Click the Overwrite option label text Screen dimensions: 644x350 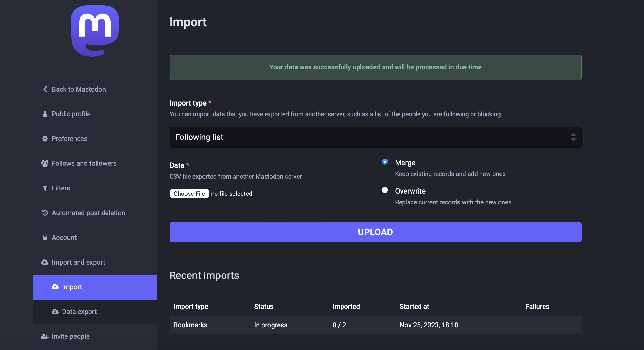(410, 191)
